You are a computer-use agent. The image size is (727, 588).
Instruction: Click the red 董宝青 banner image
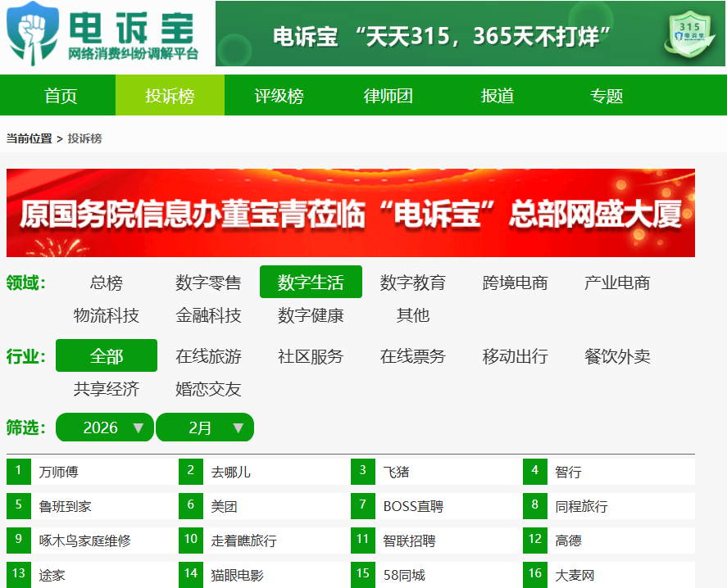[351, 213]
